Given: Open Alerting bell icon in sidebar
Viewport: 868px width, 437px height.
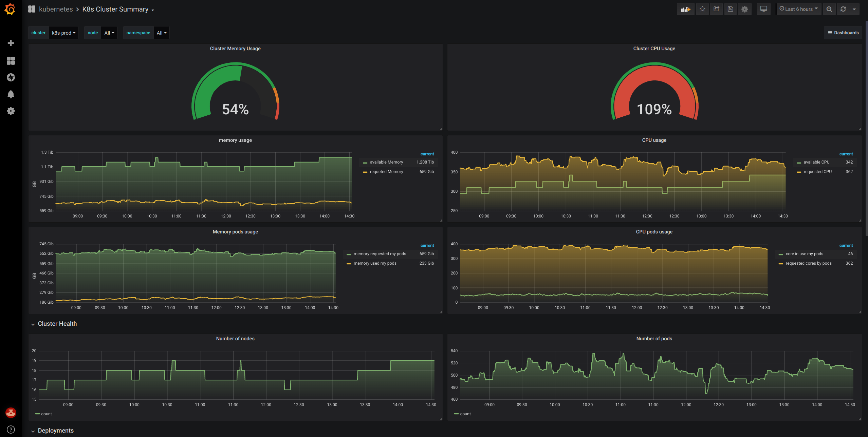Looking at the screenshot, I should click(11, 94).
